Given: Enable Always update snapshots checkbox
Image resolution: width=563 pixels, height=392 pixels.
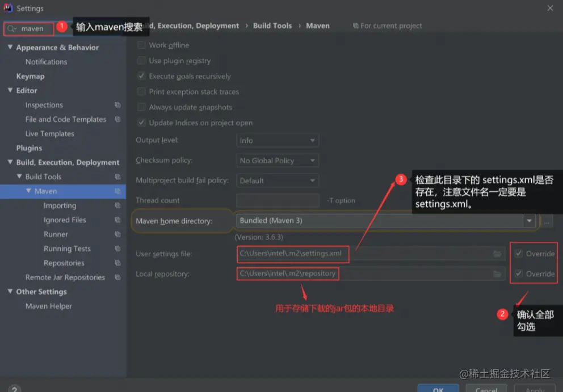Looking at the screenshot, I should 141,107.
